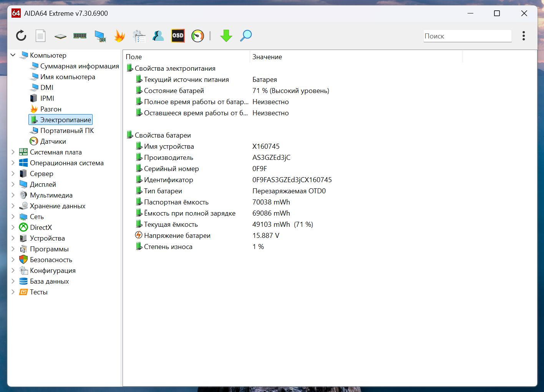Image resolution: width=544 pixels, height=392 pixels.
Task: Expand the Программы tree node
Action: coord(13,249)
